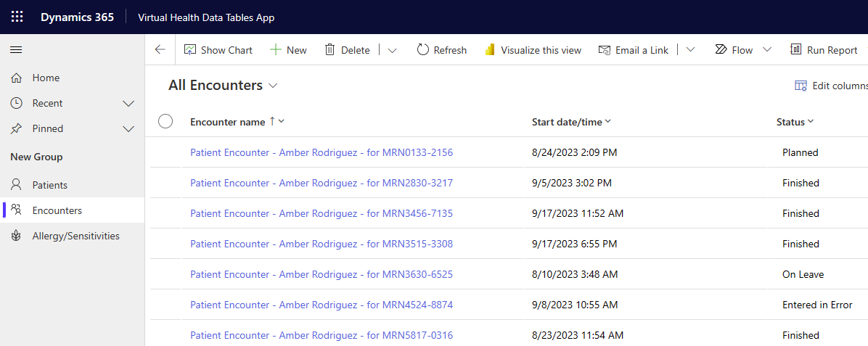Open encounter for MRN4524-8874
Viewport: 868px width, 346px height.
322,305
